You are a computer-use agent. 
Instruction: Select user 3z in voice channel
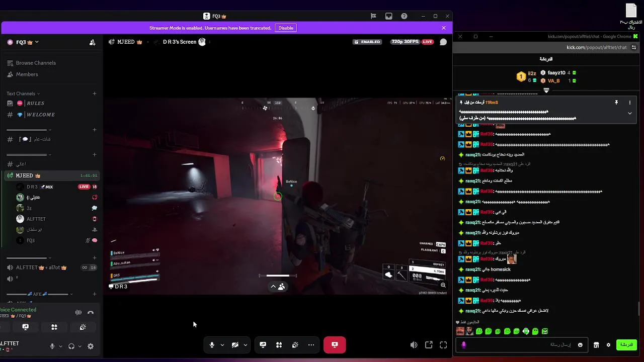(29, 208)
